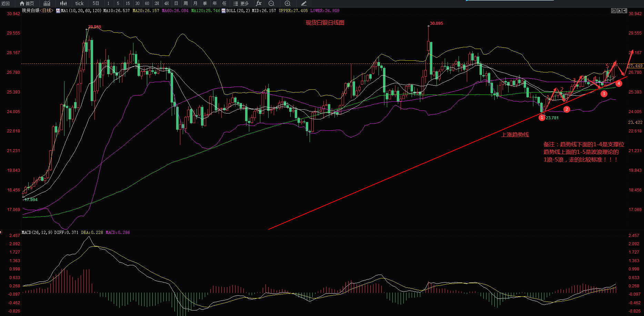Switch to candlestick chart view icon
The width and height of the screenshot is (644, 316).
pos(63,3)
